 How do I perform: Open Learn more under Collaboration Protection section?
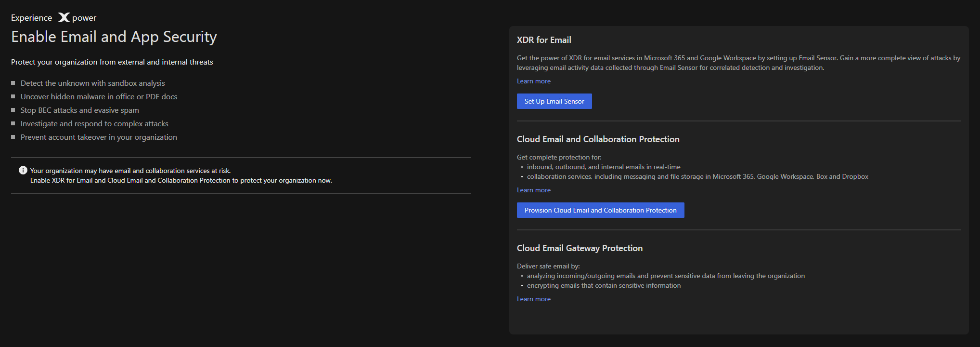[533, 190]
